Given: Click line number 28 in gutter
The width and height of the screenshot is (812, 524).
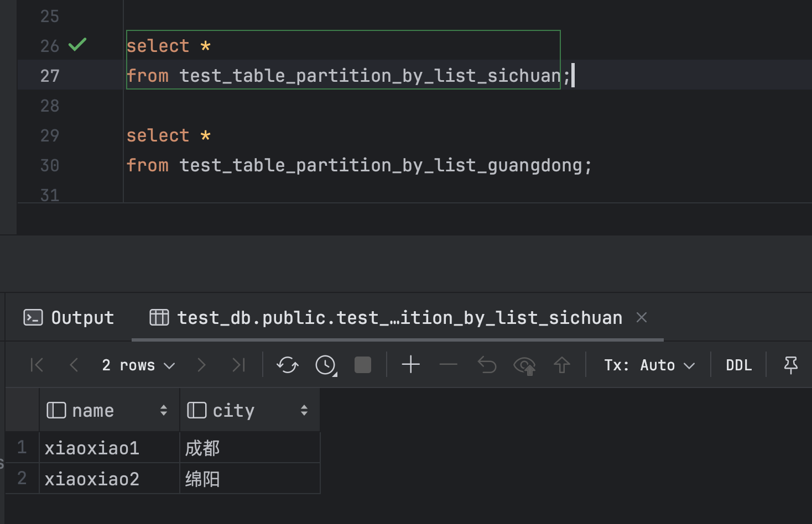Looking at the screenshot, I should tap(50, 106).
